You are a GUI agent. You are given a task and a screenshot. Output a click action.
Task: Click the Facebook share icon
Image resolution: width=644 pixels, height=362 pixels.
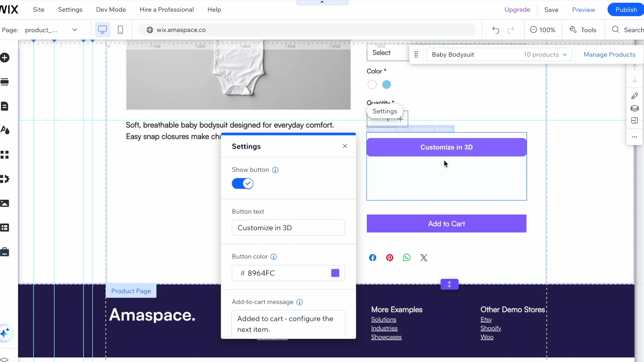[x=373, y=258]
